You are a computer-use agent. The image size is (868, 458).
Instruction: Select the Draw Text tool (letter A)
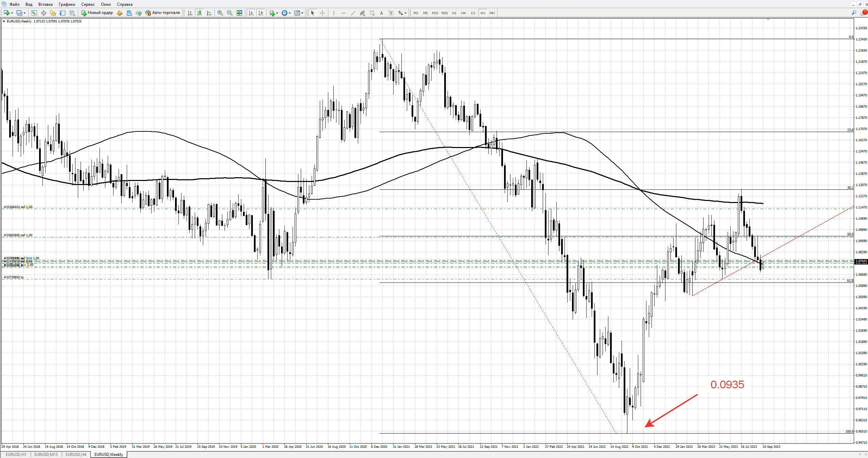381,13
